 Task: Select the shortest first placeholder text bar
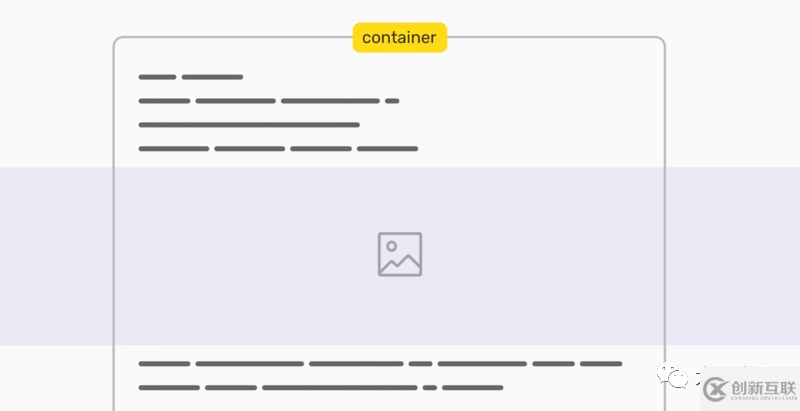click(x=157, y=77)
